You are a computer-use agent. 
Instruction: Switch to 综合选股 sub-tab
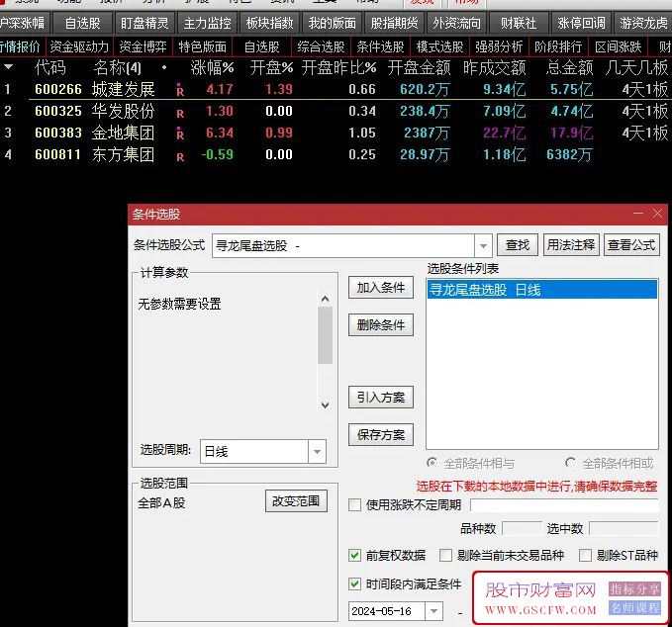click(x=321, y=46)
